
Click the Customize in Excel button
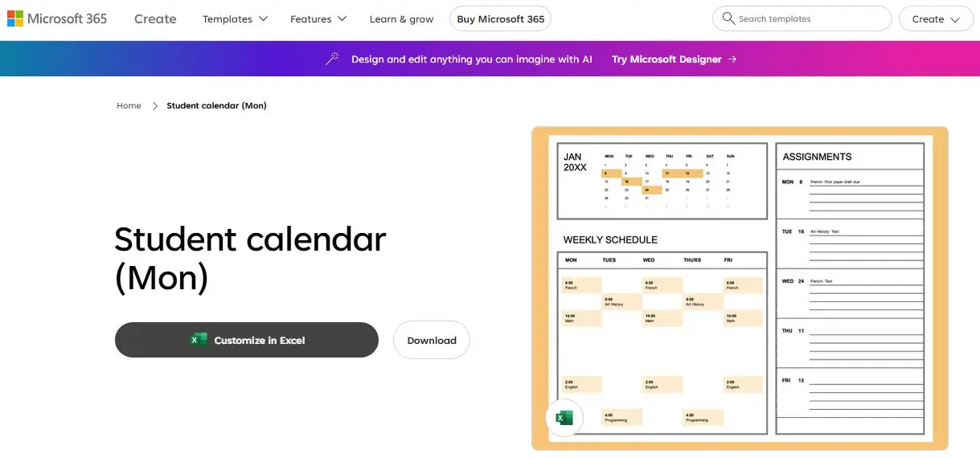click(x=247, y=340)
